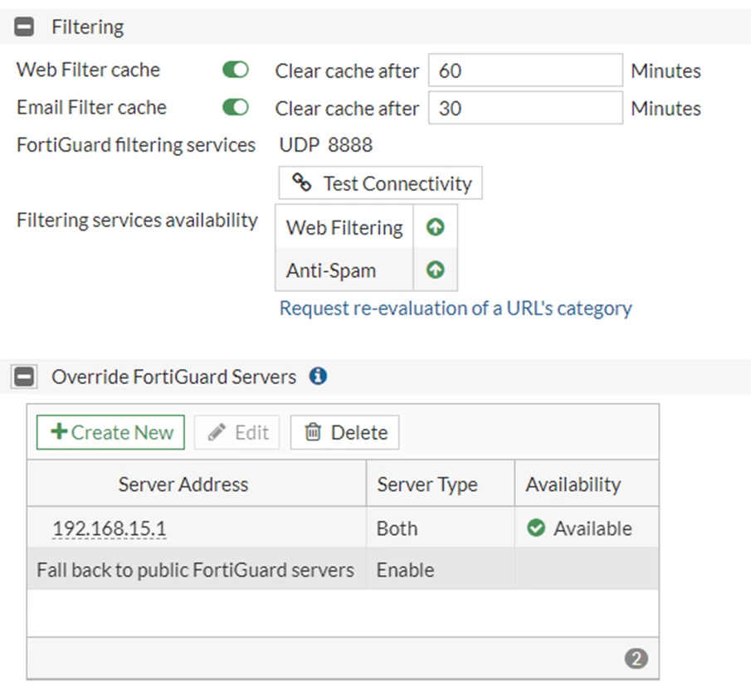Click Email Filter cache label

[91, 107]
